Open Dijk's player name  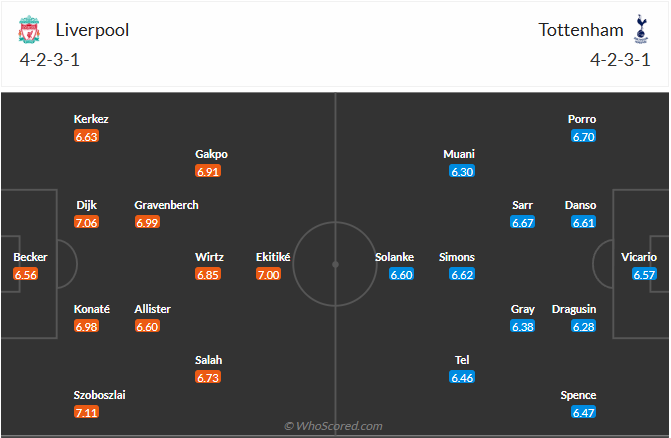tap(87, 205)
